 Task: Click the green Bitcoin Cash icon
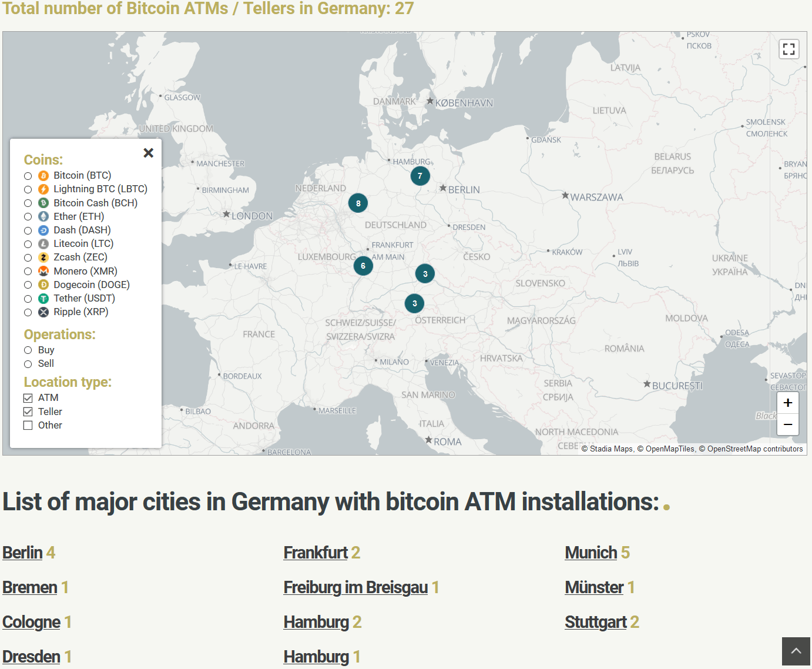43,203
